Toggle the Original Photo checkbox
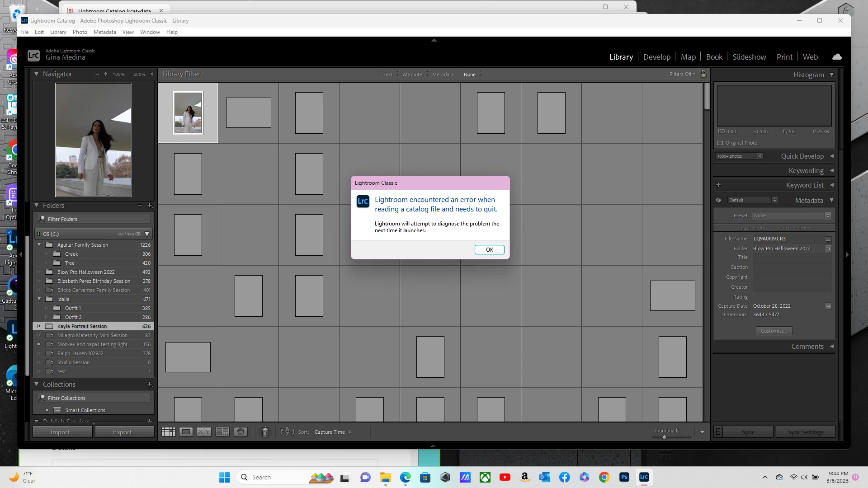Viewport: 868px width, 488px height. [720, 143]
